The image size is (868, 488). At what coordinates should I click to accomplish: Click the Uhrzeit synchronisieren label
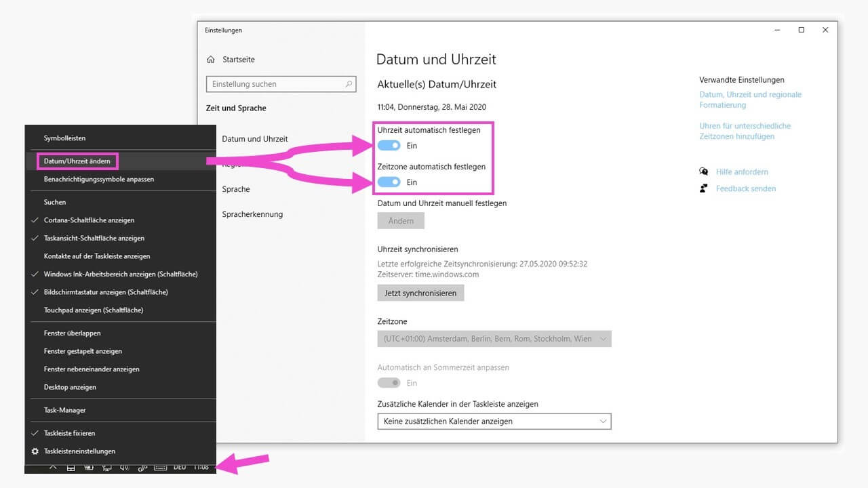(x=418, y=249)
